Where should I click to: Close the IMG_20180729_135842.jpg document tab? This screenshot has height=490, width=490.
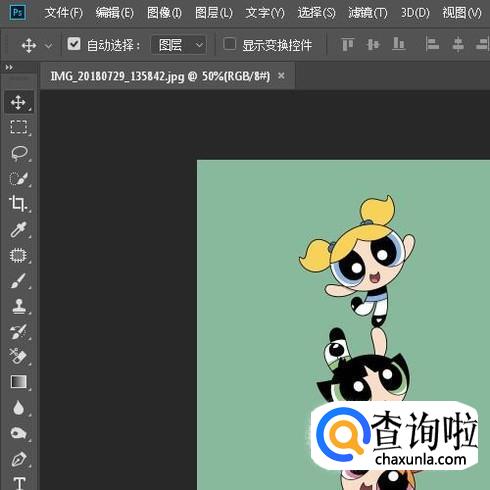[x=281, y=76]
